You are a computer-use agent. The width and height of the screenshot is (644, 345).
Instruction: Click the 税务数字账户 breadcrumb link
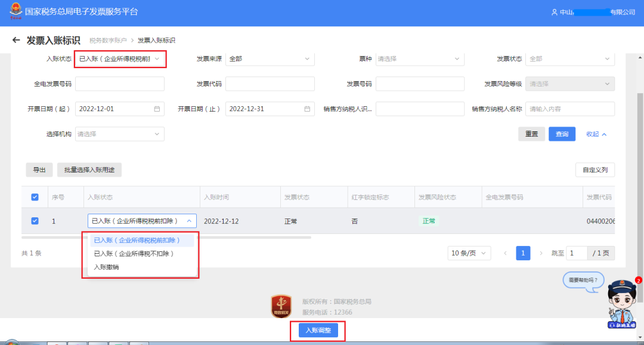click(108, 41)
